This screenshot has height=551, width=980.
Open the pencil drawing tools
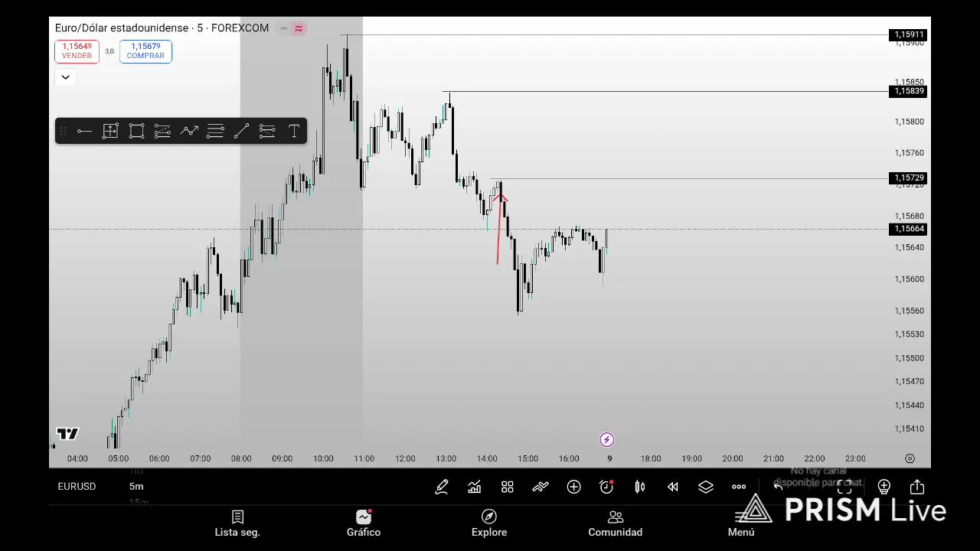[442, 487]
